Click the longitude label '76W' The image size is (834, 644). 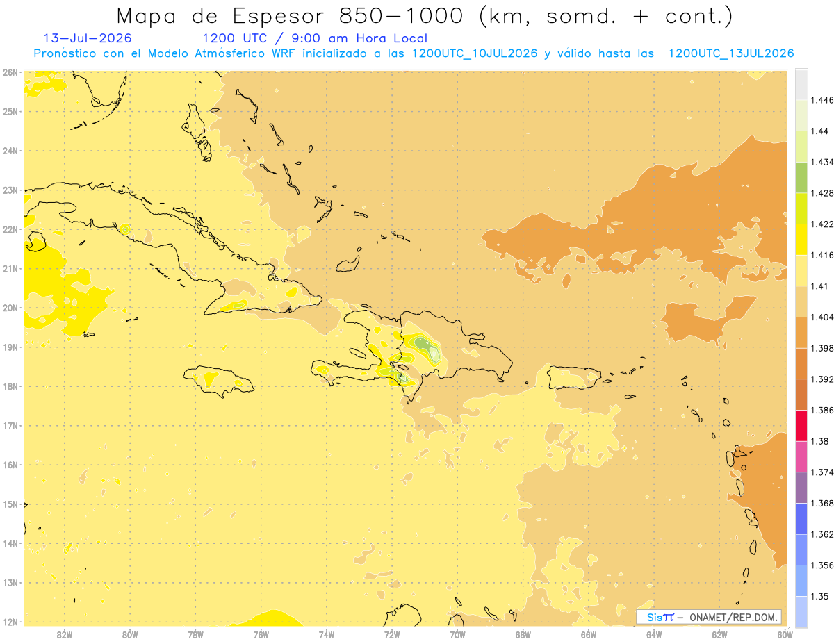pos(261,635)
